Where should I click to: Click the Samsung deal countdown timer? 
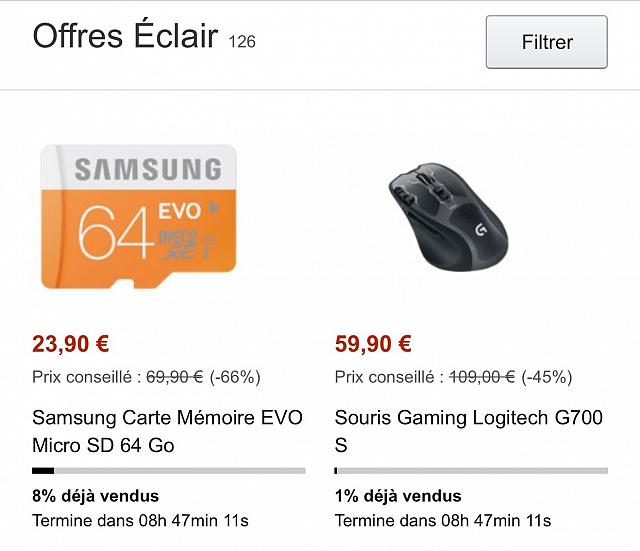click(x=140, y=521)
